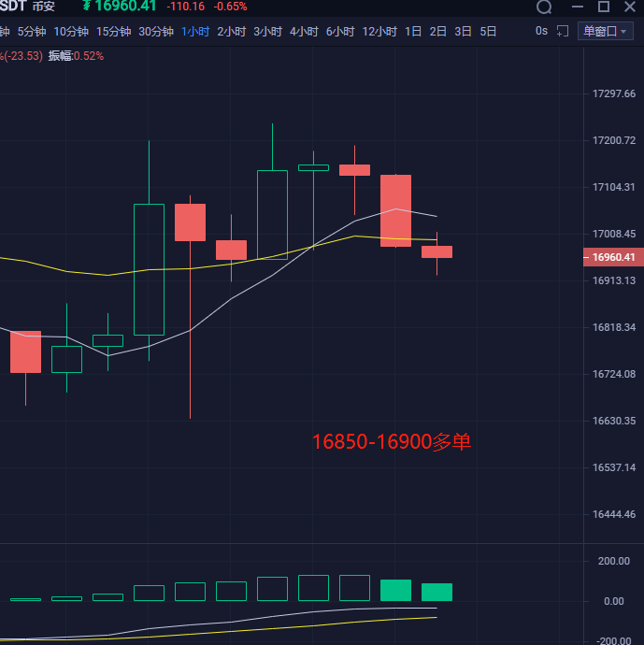Pick the 4小时 timeframe
Image resolution: width=644 pixels, height=645 pixels.
click(304, 31)
